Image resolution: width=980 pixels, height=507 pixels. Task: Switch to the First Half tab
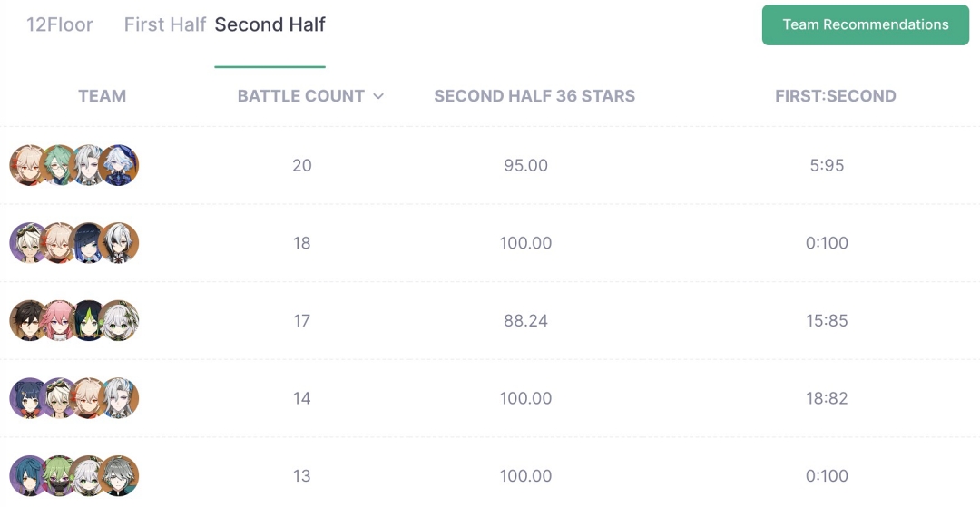[x=165, y=24]
